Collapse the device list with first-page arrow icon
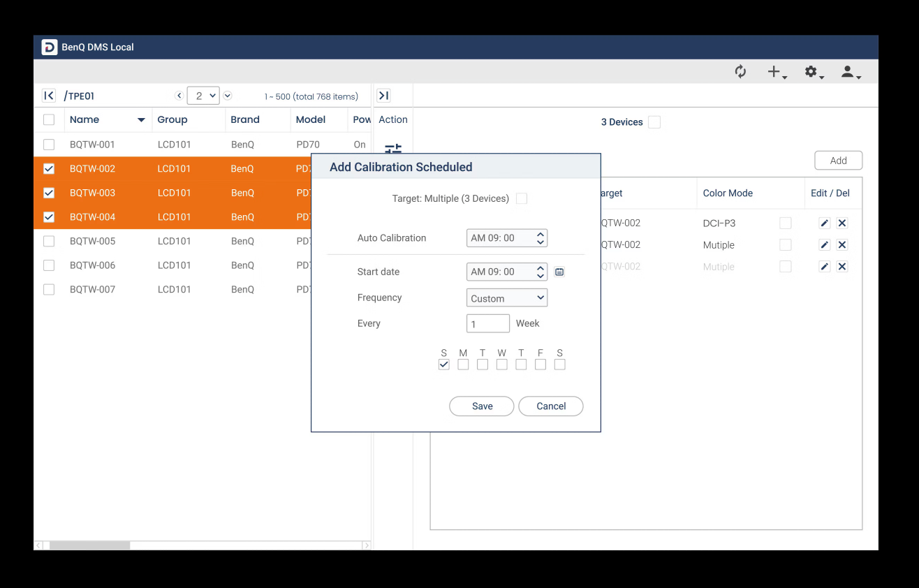919x588 pixels. (x=49, y=96)
